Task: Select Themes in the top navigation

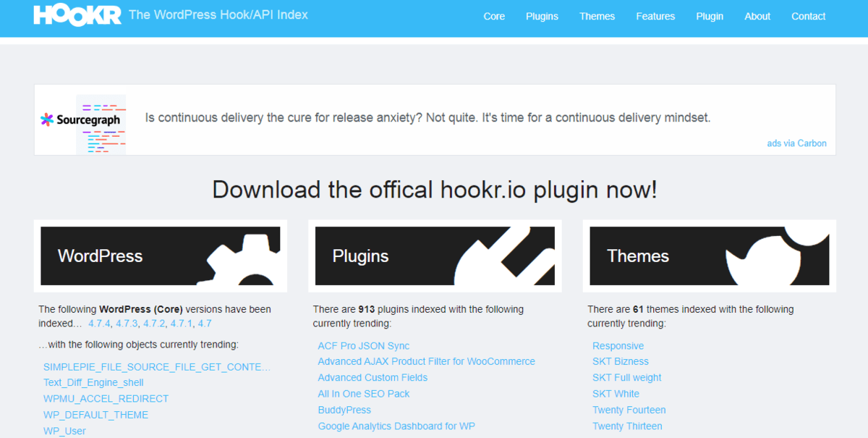Action: [x=597, y=16]
